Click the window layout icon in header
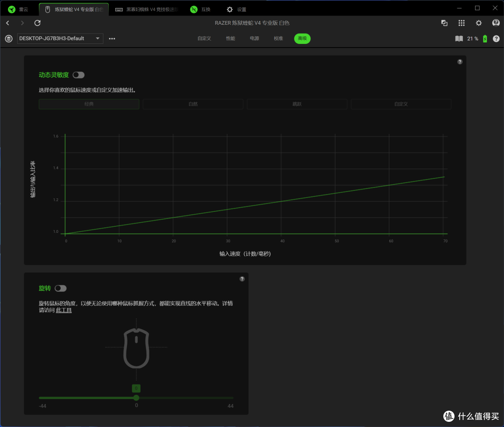The image size is (504, 427). coord(444,23)
